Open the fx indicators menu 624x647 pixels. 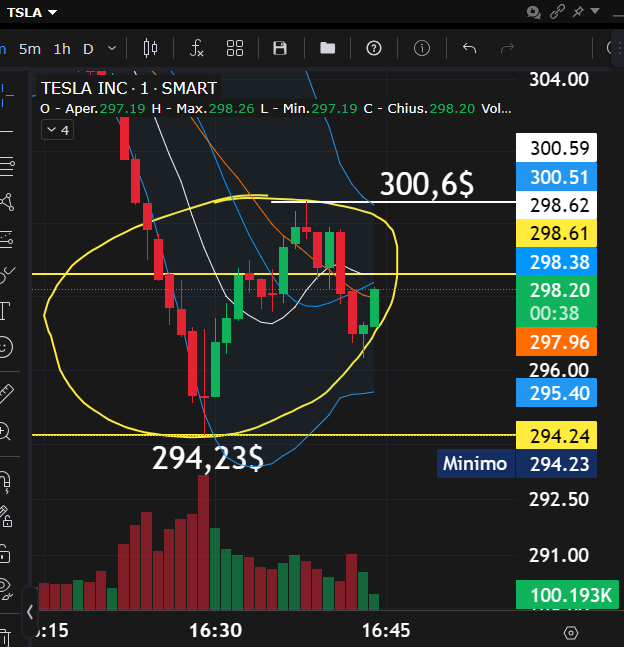[196, 48]
